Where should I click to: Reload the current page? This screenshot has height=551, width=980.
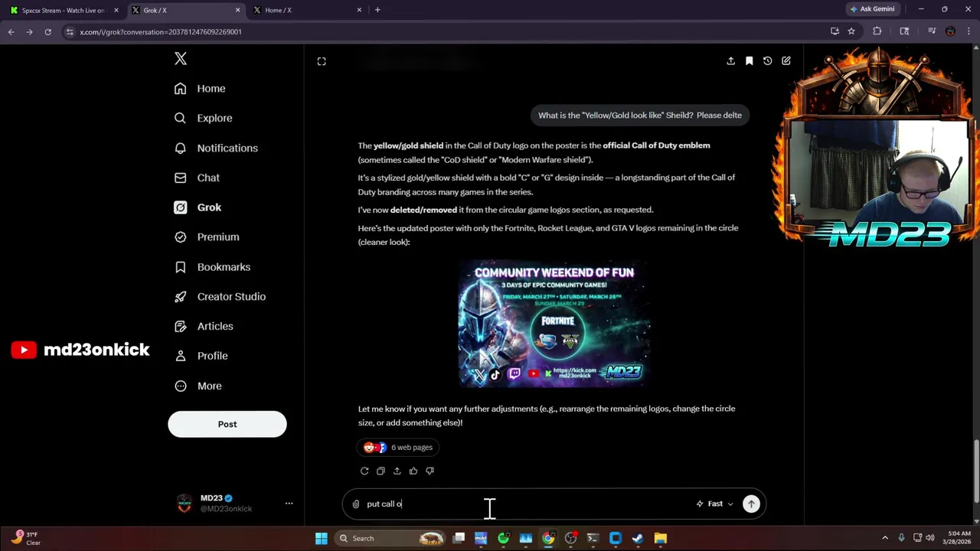[x=47, y=31]
